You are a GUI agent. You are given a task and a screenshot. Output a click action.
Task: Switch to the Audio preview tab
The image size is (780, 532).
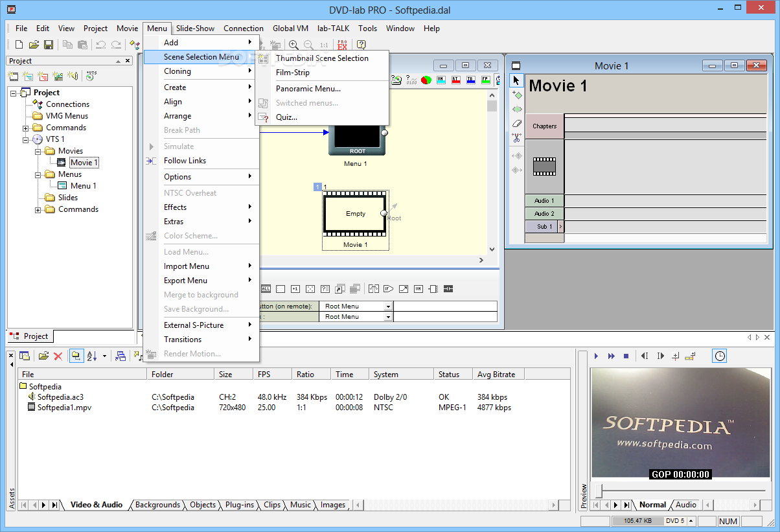click(x=686, y=505)
